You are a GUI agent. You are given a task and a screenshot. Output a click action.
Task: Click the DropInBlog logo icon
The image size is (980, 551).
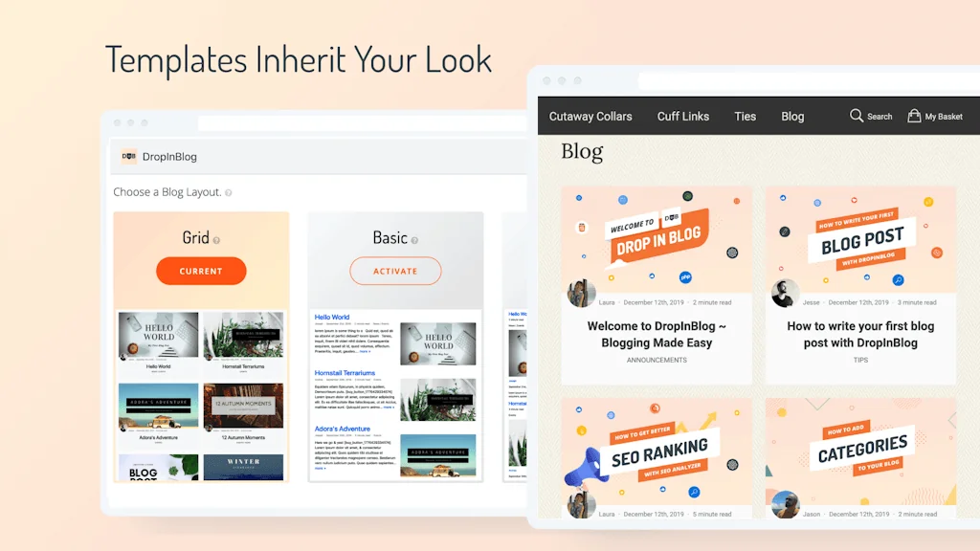tap(127, 155)
